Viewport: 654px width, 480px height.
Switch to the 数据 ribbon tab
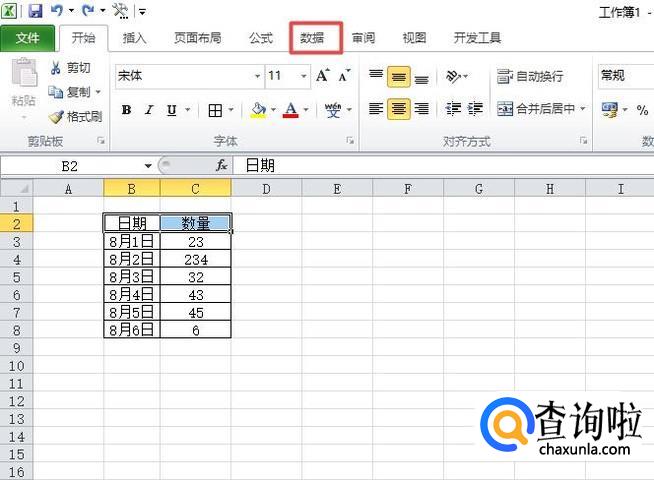pyautogui.click(x=312, y=38)
